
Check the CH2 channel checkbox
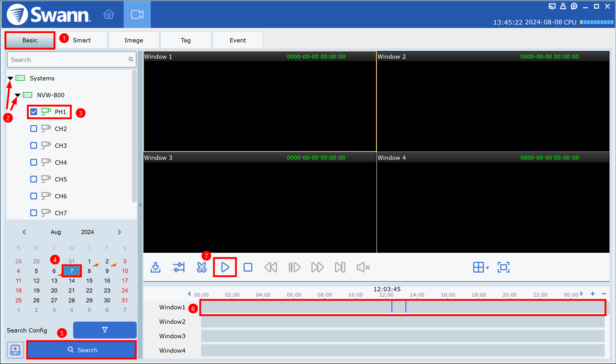click(x=34, y=129)
